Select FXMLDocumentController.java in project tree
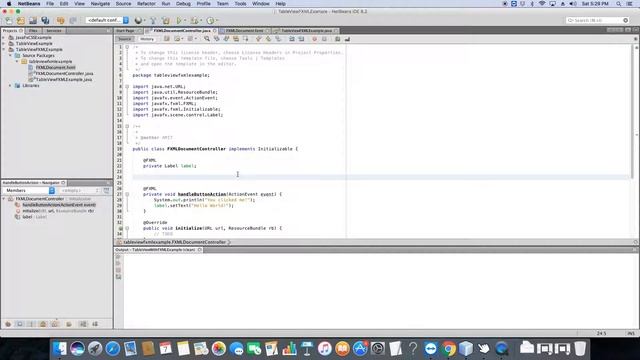The width and height of the screenshot is (640, 360). pos(64,73)
